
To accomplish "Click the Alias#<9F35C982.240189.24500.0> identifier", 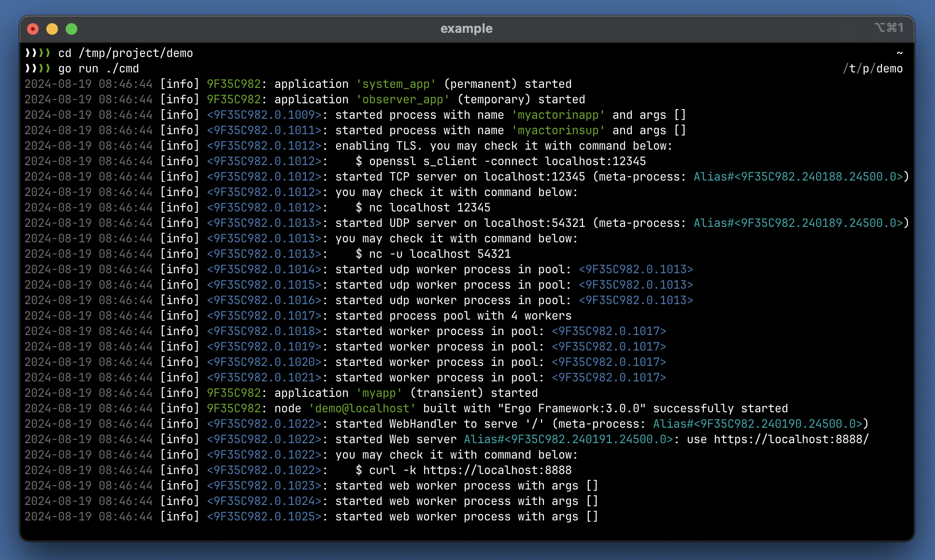I will (x=798, y=223).
